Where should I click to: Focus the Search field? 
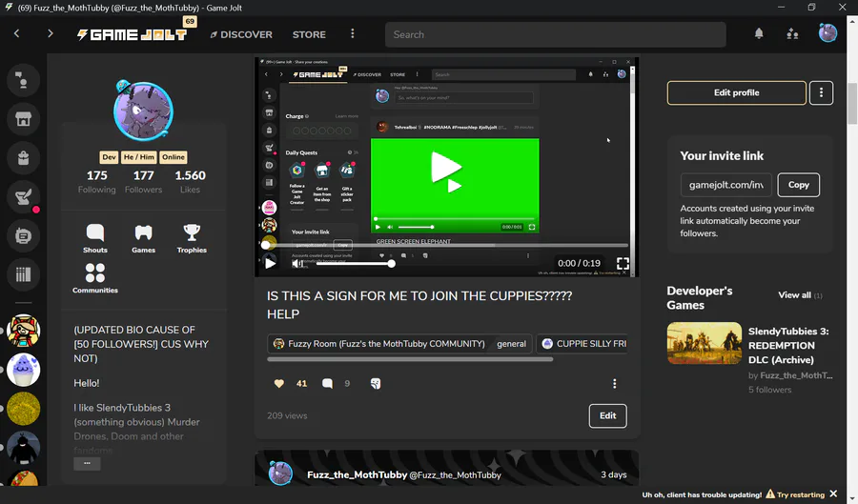pyautogui.click(x=556, y=34)
